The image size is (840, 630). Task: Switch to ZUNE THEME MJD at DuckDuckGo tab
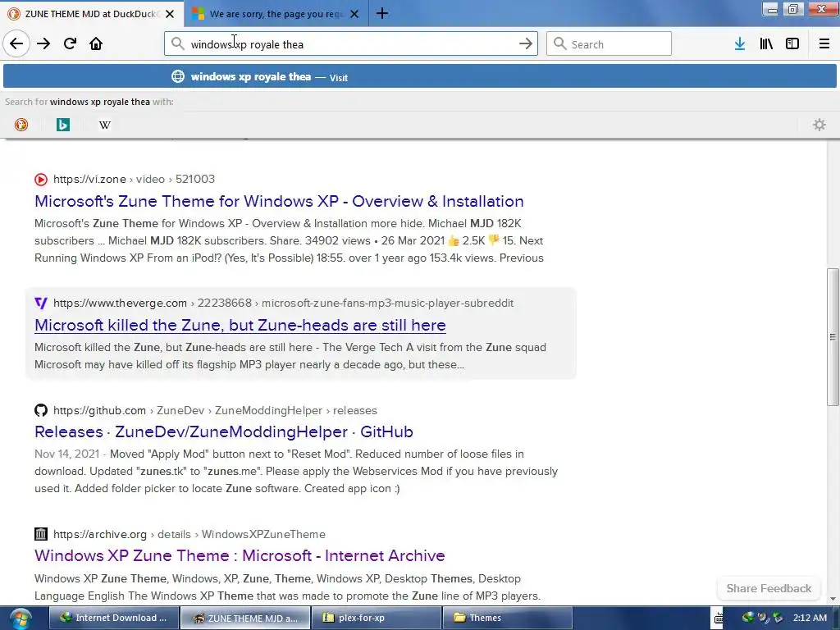pos(91,14)
